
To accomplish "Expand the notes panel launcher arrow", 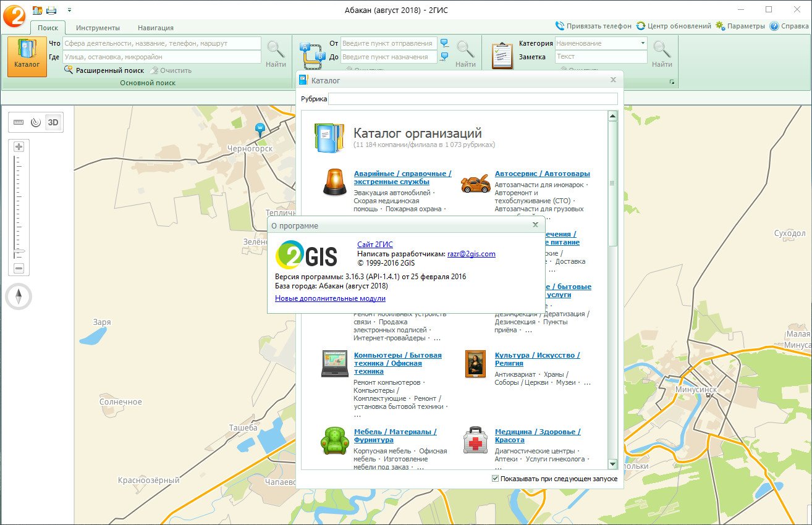I will 672,82.
